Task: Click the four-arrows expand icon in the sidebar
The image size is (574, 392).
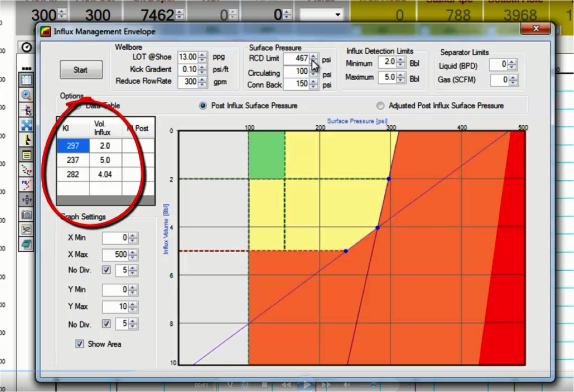Action: pos(26,125)
